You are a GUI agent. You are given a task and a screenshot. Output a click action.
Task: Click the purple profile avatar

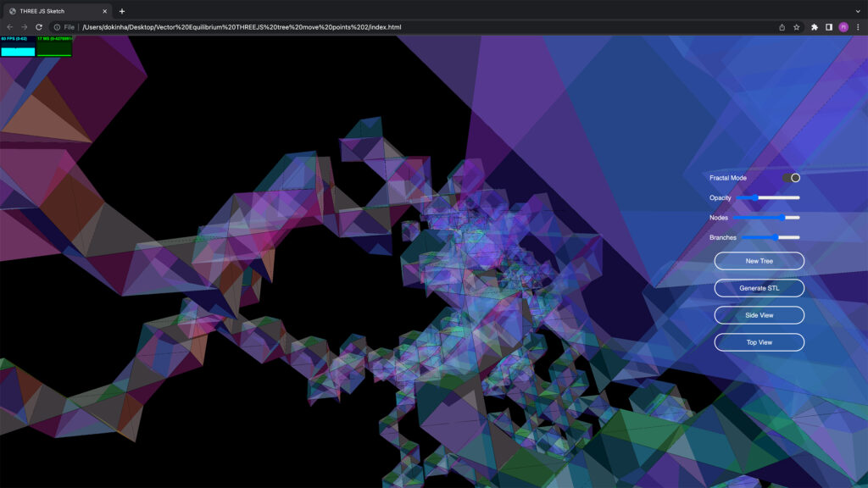pos(844,26)
